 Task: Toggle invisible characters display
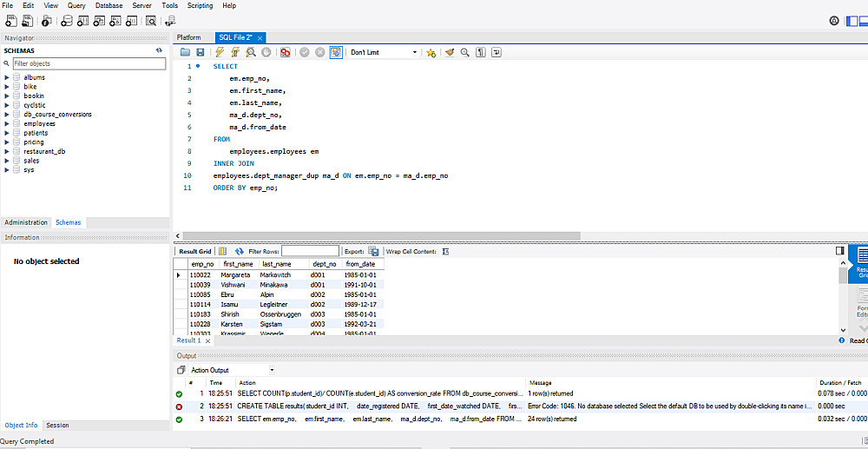click(481, 52)
